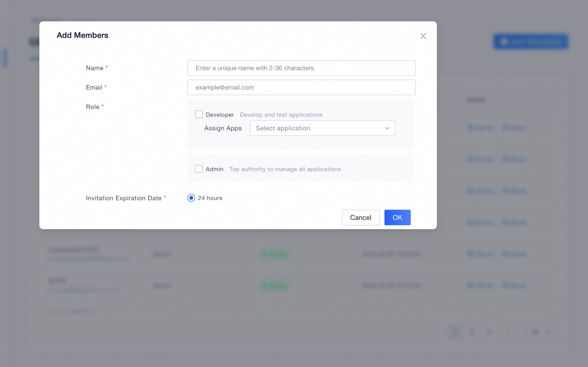The image size is (588, 367).
Task: Click the '24 hours' option label
Action: tap(210, 198)
